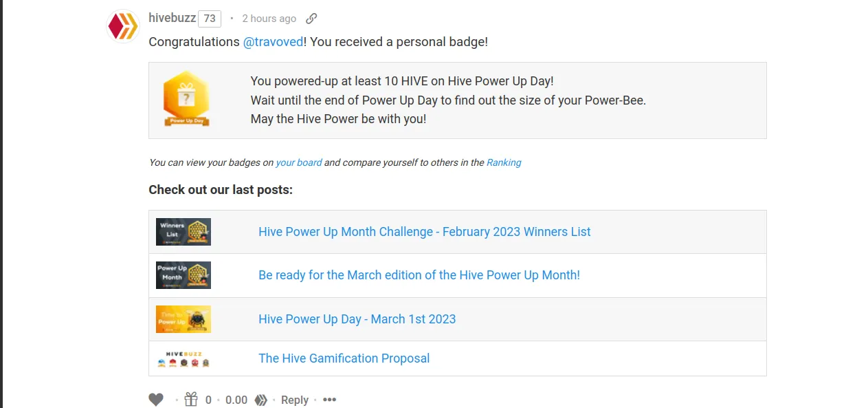
Task: Open the @travoved mention link
Action: 273,42
